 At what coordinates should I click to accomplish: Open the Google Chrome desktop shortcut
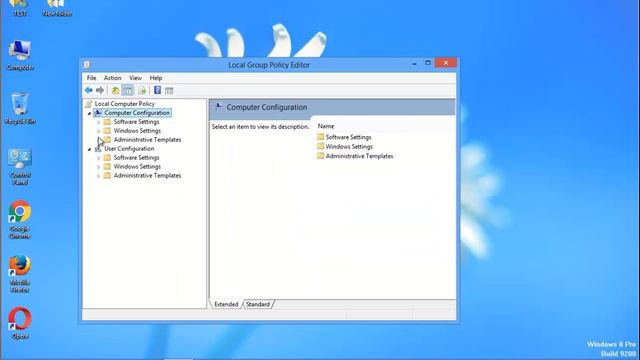pyautogui.click(x=20, y=219)
